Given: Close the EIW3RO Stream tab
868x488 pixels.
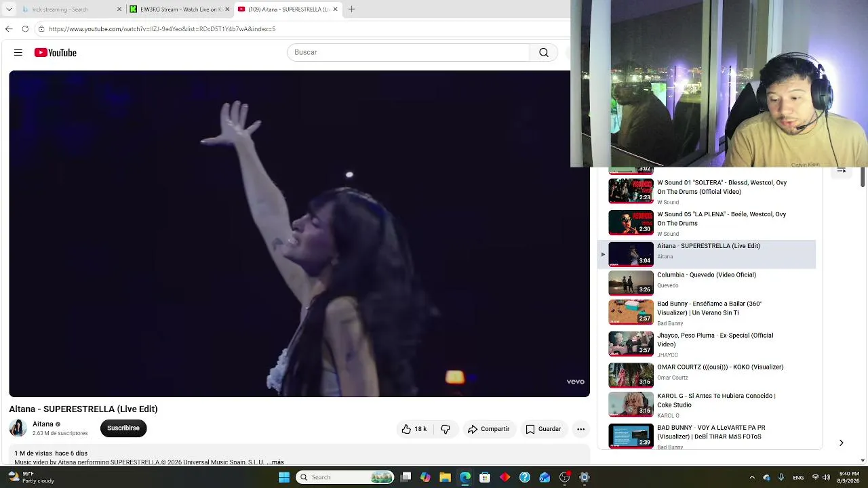Looking at the screenshot, I should (227, 9).
